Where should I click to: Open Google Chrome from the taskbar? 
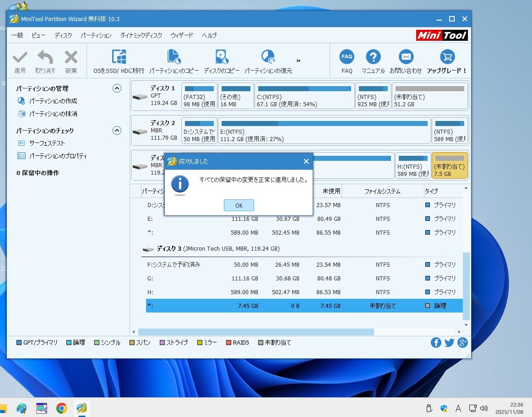(62, 408)
